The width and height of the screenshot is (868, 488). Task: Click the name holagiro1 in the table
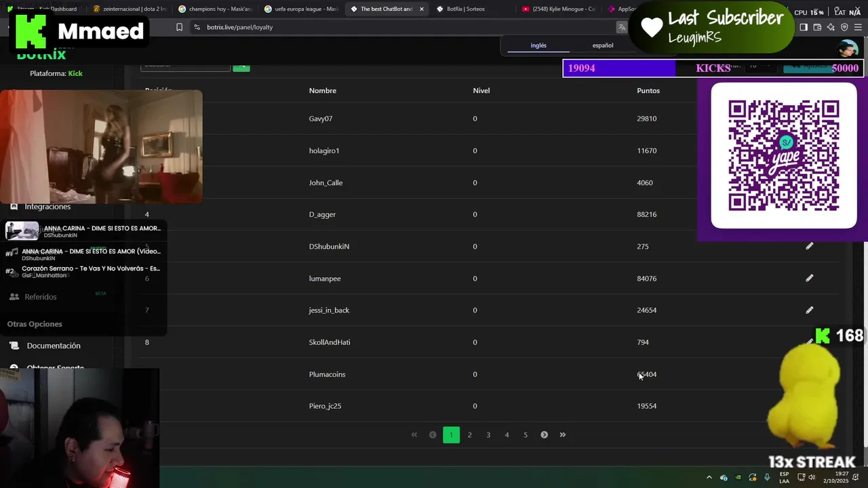click(324, 150)
